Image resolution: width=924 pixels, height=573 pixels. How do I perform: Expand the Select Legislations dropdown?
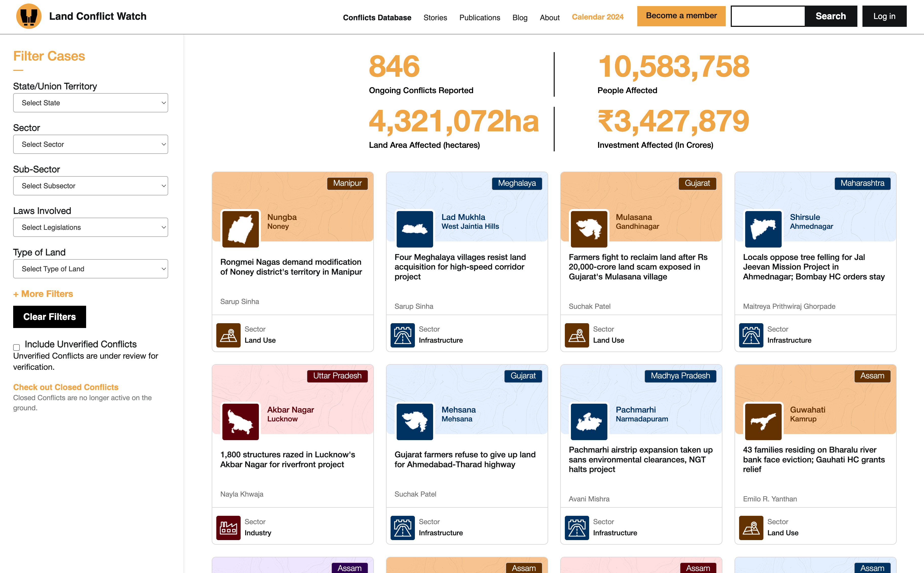pos(90,227)
